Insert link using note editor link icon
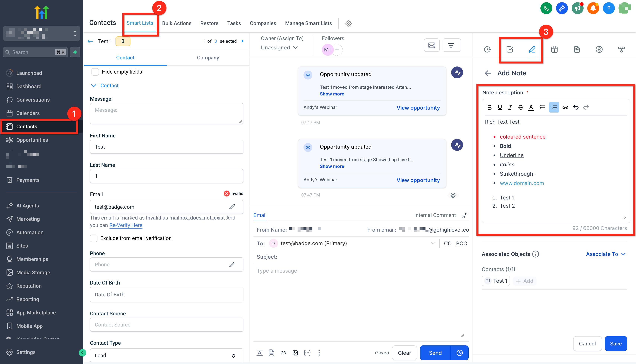The width and height of the screenshot is (636, 364). 565,107
